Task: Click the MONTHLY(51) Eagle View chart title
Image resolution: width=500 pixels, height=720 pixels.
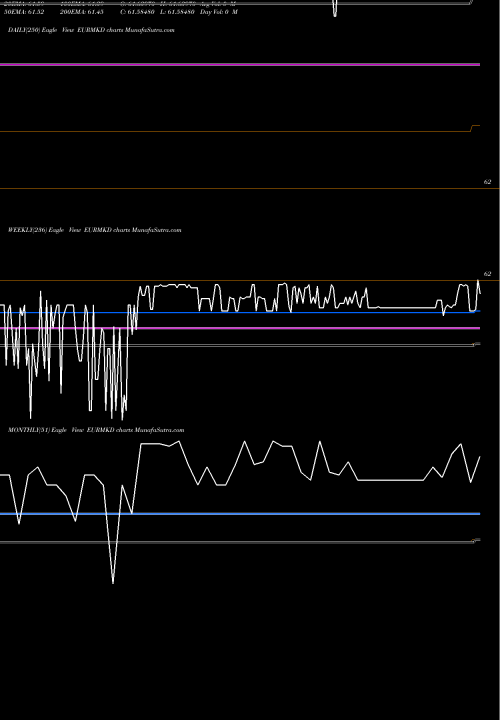Action: point(96,430)
